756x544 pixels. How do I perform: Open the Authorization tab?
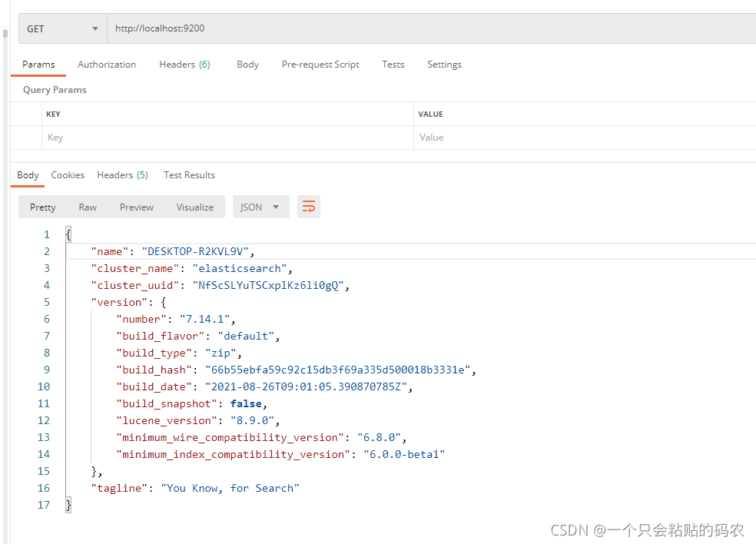click(x=107, y=65)
